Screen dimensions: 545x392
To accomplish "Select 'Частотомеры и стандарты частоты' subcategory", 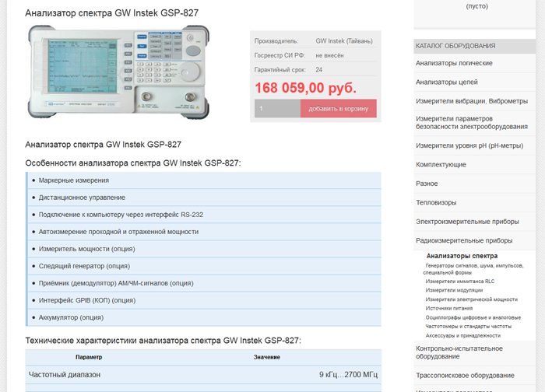I will 468,327.
